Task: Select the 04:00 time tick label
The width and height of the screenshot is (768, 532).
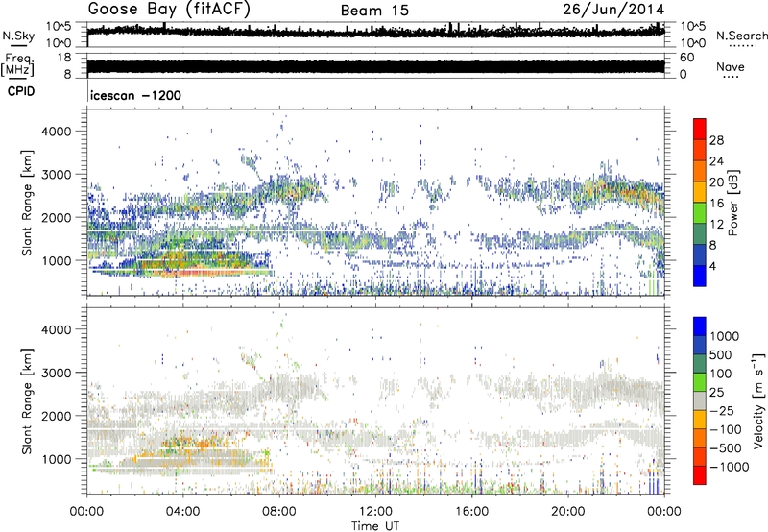Action: click(x=182, y=512)
